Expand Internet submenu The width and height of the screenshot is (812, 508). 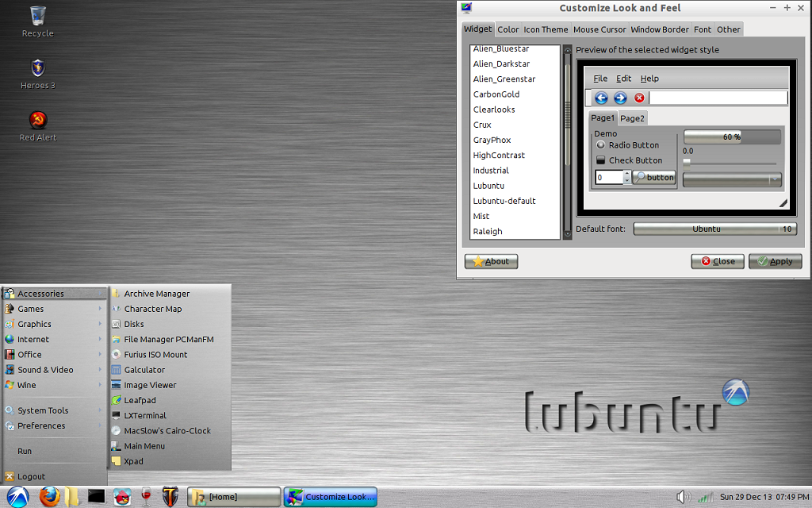click(x=54, y=340)
